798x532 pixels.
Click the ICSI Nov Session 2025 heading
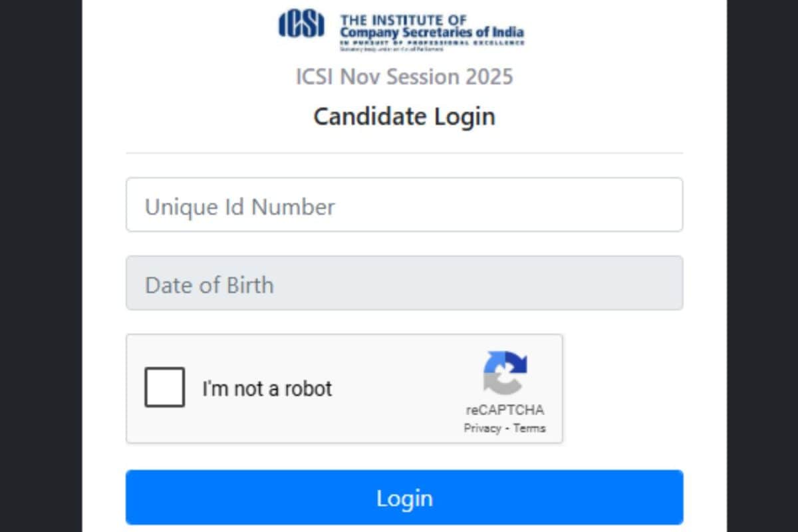click(404, 76)
